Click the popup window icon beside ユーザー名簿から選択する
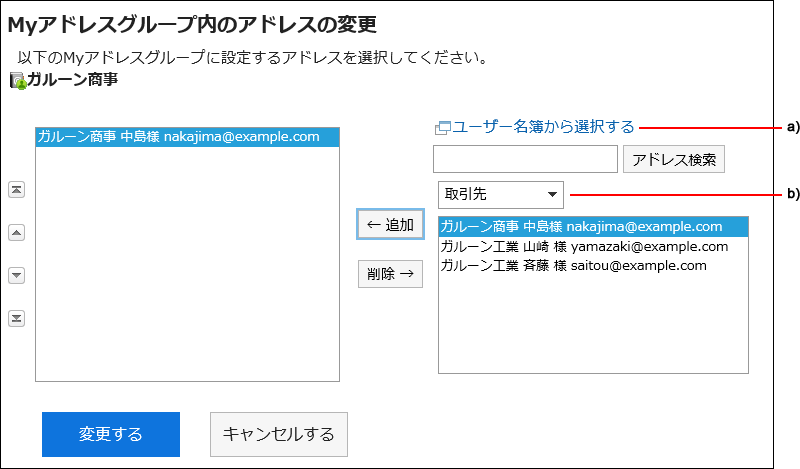 442,128
